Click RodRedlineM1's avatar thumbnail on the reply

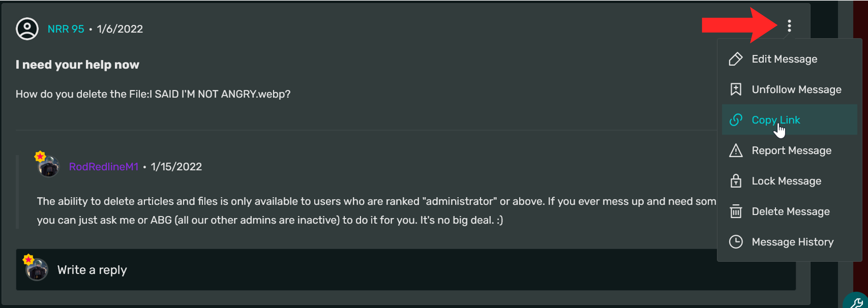tap(49, 166)
